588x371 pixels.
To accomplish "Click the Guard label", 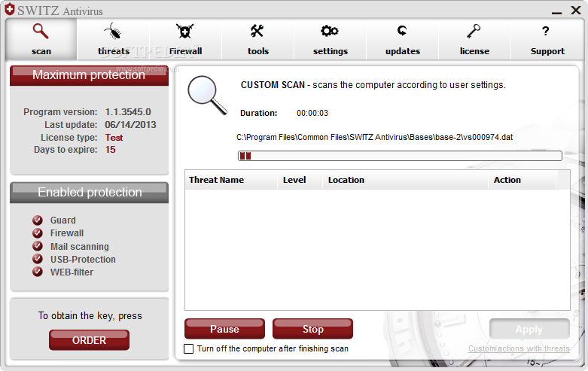I will [63, 220].
